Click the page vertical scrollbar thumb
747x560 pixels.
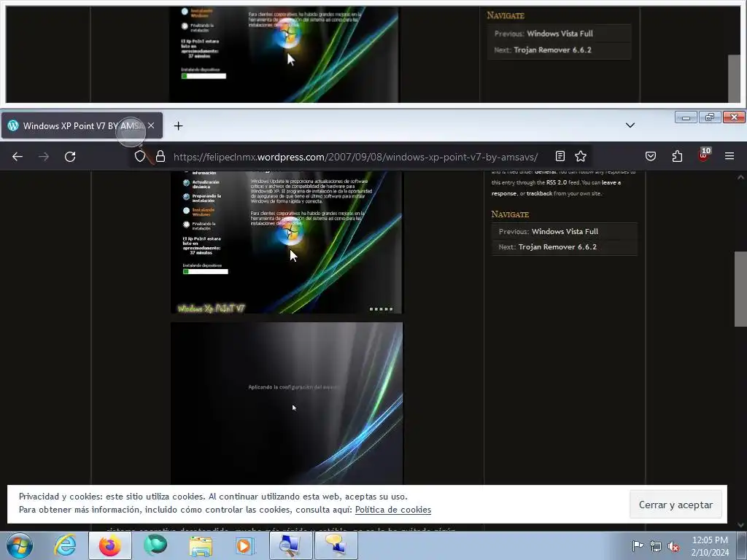coord(740,289)
